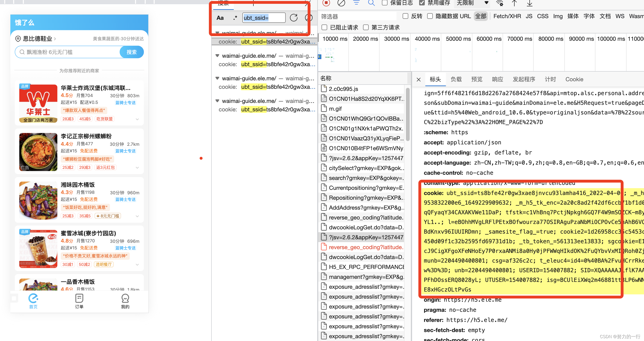Screen dimensions: 644x341
Task: Toggle the network filter funnel icon
Action: (356, 3)
